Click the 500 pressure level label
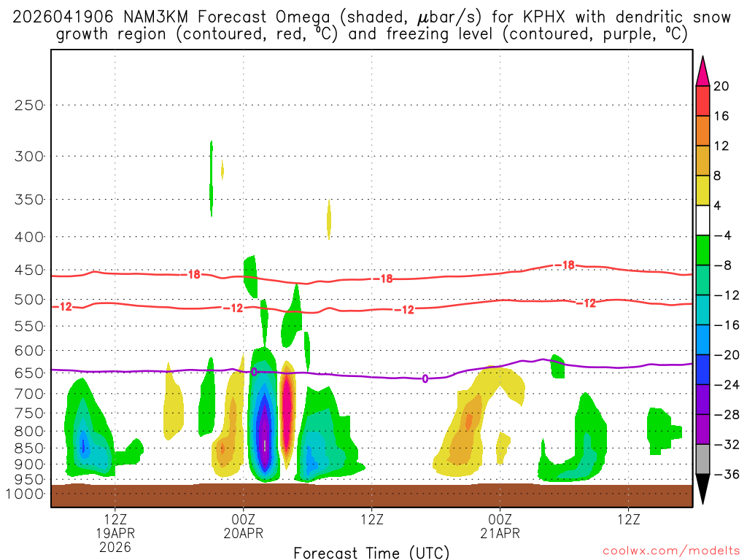747x560 pixels. point(29,300)
